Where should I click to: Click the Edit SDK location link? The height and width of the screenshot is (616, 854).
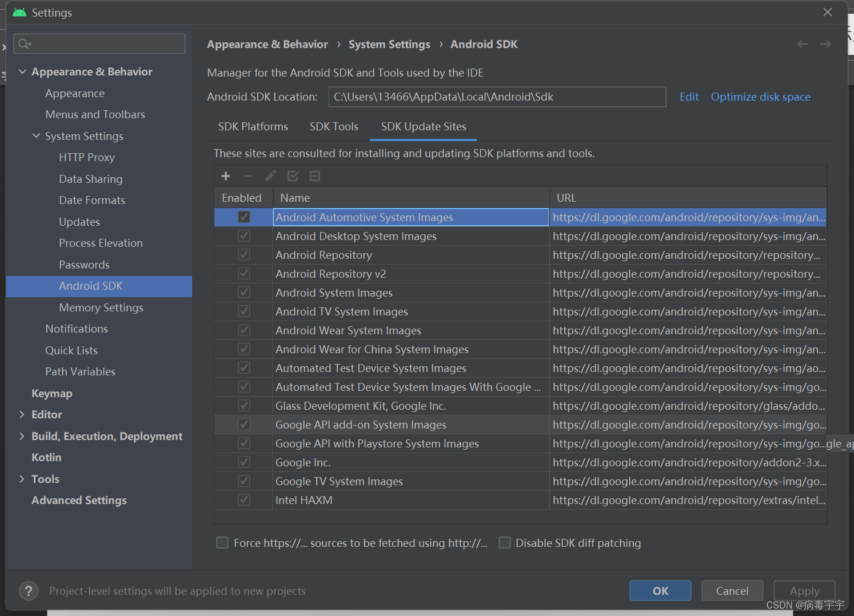coord(689,97)
